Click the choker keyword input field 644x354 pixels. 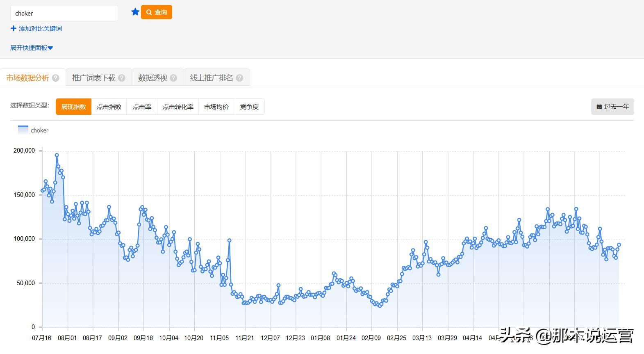(x=64, y=13)
